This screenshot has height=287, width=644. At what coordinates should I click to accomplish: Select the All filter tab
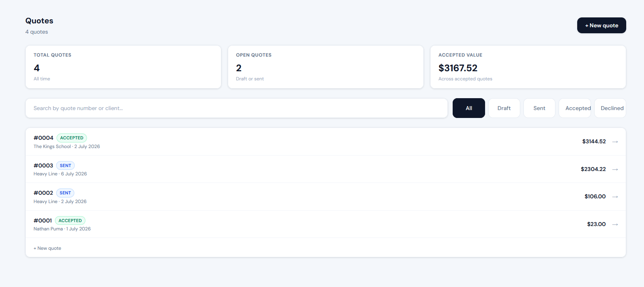pyautogui.click(x=469, y=108)
